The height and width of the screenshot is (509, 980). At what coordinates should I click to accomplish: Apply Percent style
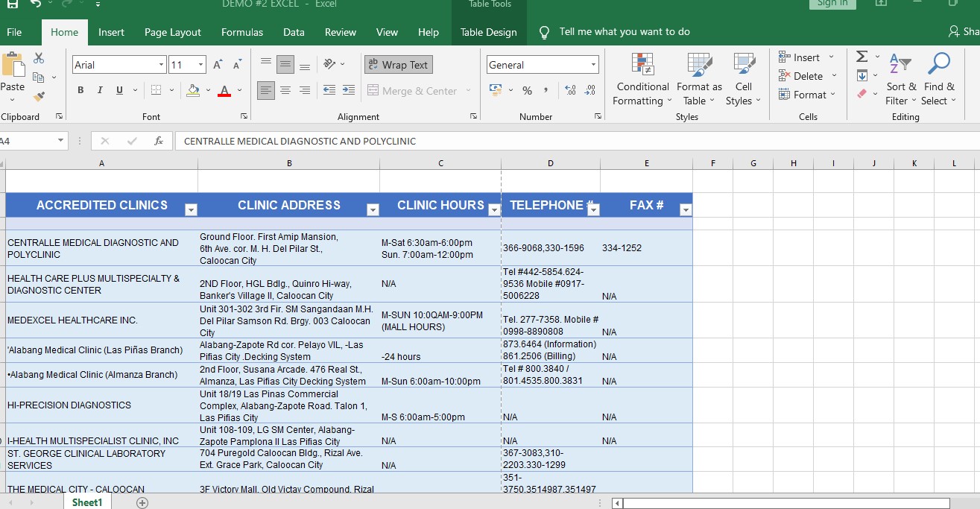coord(527,90)
